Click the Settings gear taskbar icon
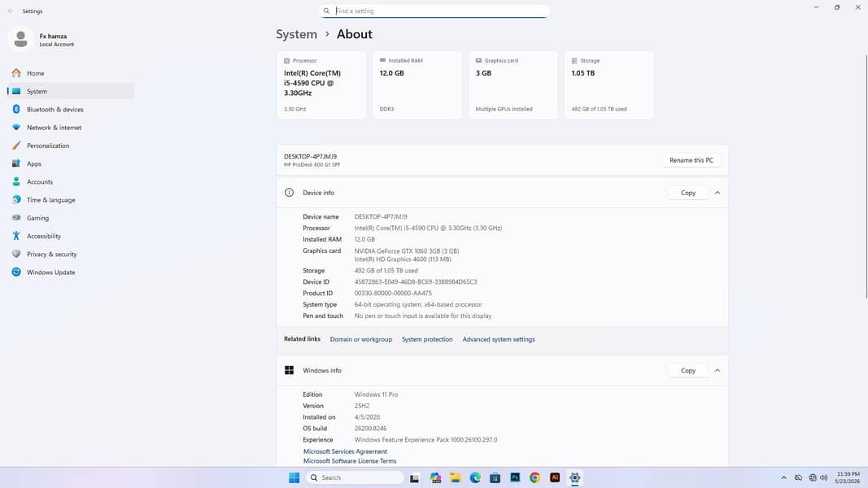The height and width of the screenshot is (488, 868). pos(574,478)
